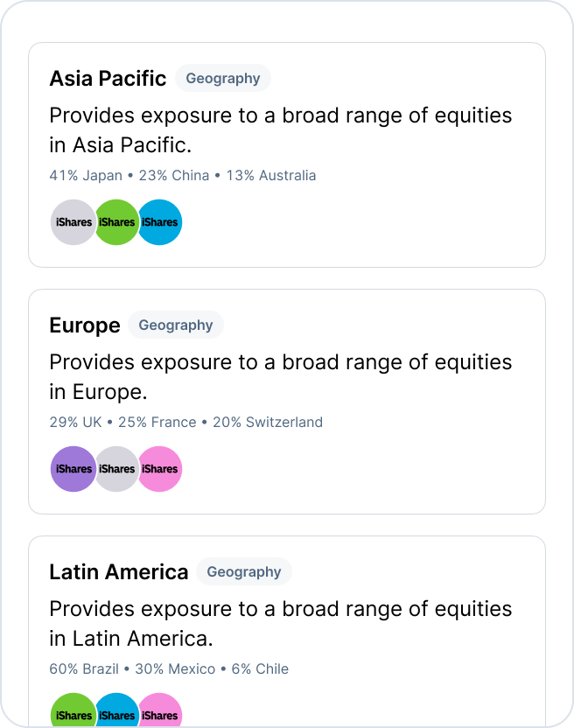Image resolution: width=574 pixels, height=728 pixels.
Task: Select the Asia Pacific equities description text
Action: coord(280,129)
